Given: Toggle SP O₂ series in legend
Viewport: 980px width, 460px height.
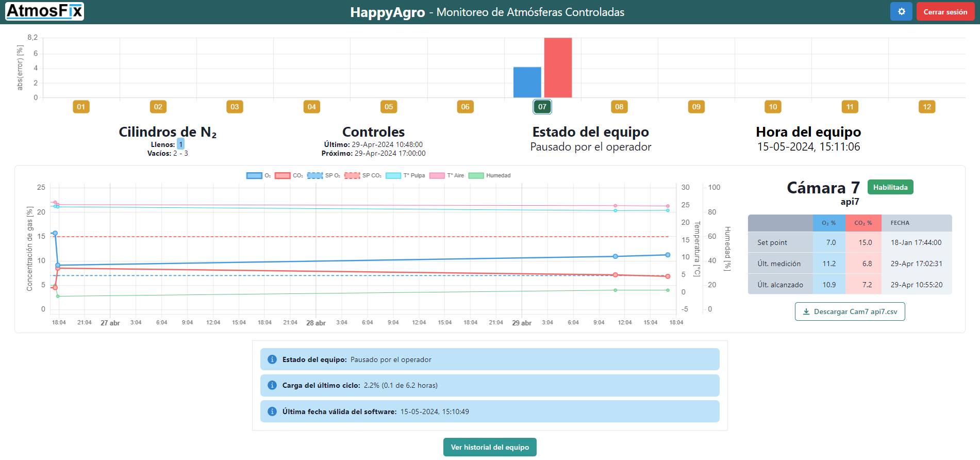Looking at the screenshot, I should coord(324,175).
